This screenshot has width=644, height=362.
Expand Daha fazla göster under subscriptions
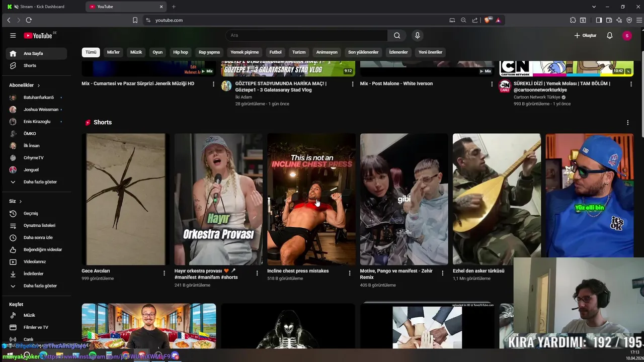coord(37,182)
